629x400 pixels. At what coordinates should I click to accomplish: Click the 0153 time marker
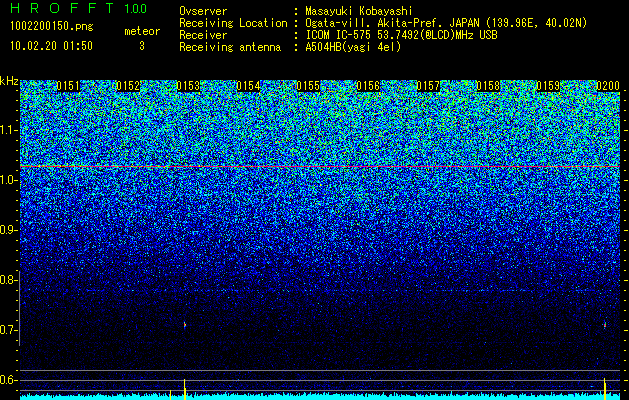188,86
